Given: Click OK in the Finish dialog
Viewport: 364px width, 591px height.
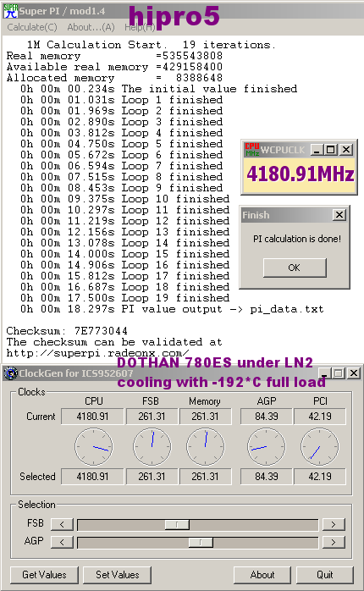Looking at the screenshot, I should 295,268.
